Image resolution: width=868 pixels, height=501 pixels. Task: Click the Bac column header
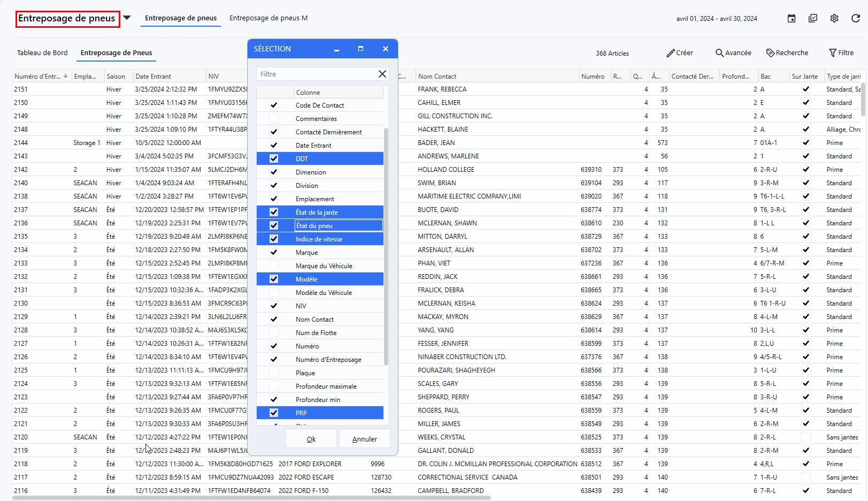(773, 76)
